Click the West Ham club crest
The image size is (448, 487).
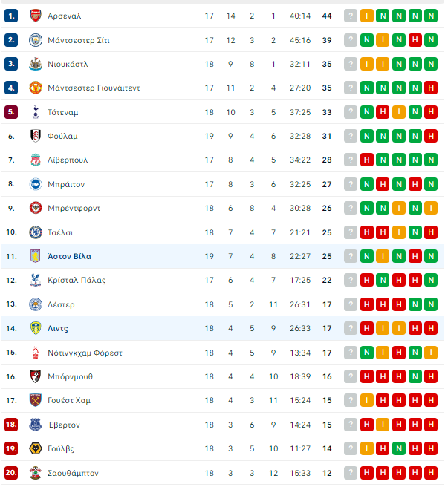(x=36, y=400)
